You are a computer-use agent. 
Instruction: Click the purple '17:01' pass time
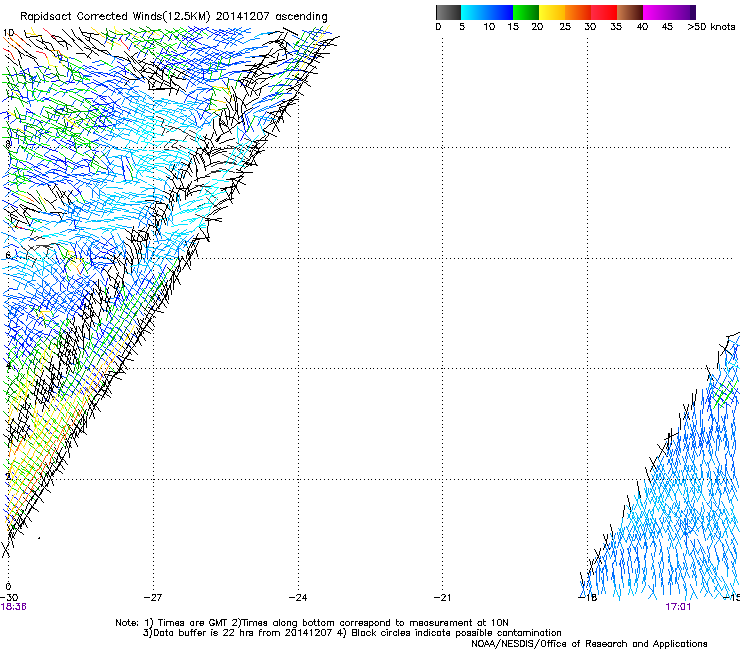click(678, 607)
